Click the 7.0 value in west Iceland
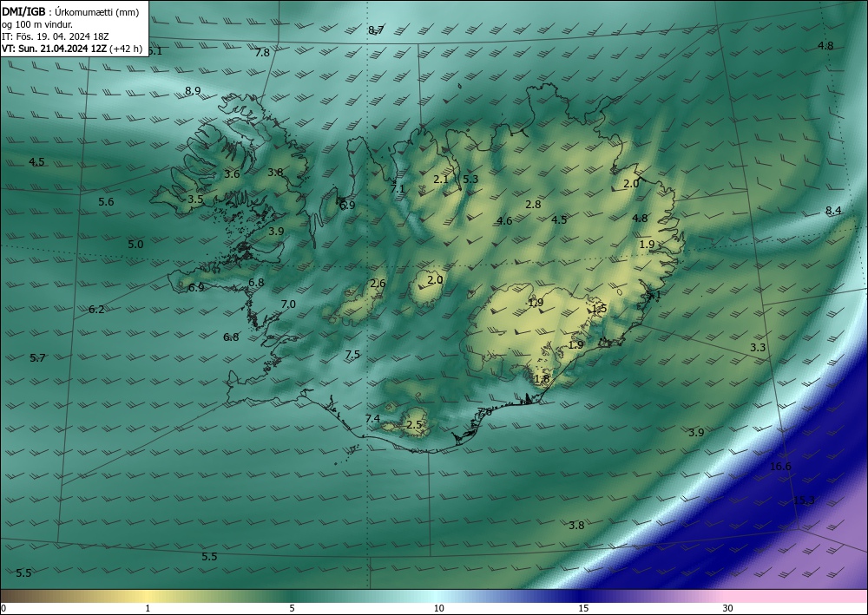This screenshot has width=868, height=615. 288,304
